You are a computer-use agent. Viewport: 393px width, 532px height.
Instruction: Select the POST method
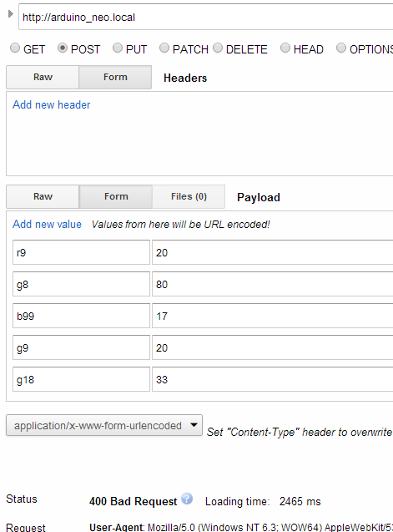point(63,48)
